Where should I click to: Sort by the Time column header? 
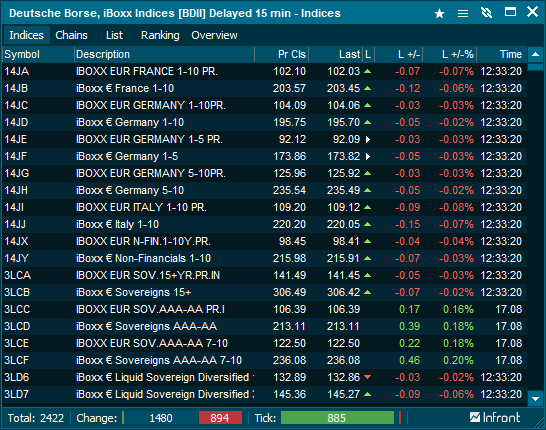point(501,54)
